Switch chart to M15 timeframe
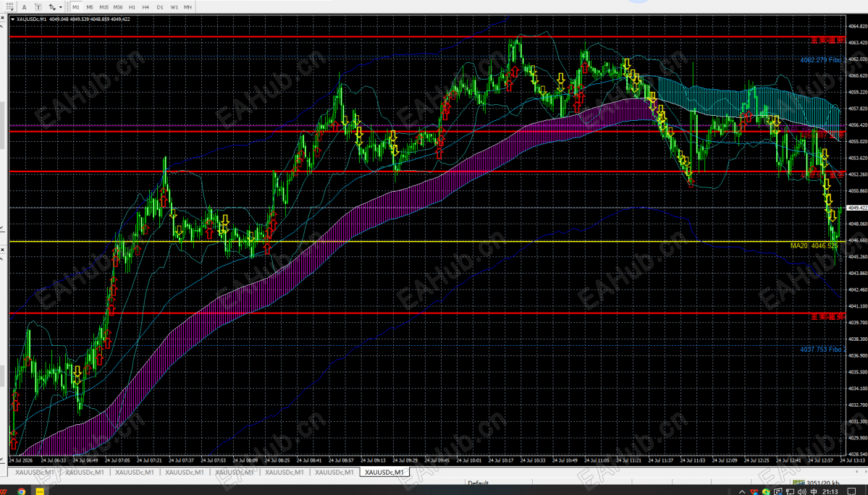 tap(104, 7)
